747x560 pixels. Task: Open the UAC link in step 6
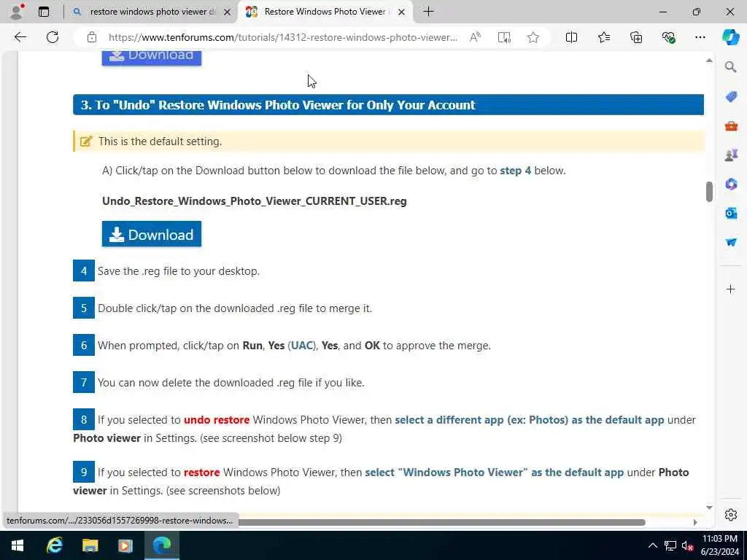point(302,346)
